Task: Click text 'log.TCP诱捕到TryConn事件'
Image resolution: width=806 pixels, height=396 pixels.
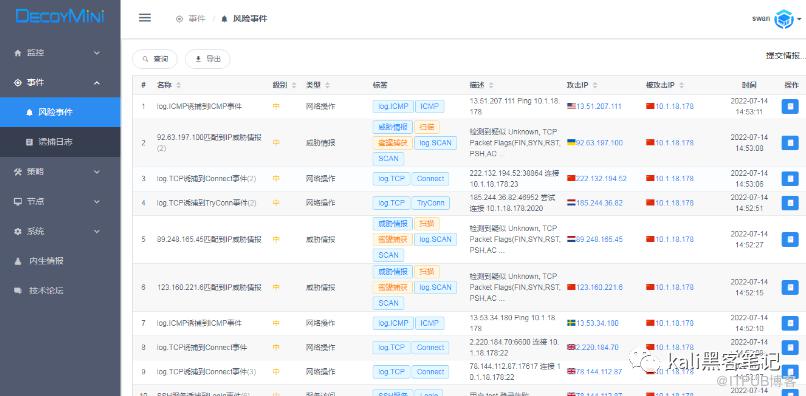Action: click(202, 203)
